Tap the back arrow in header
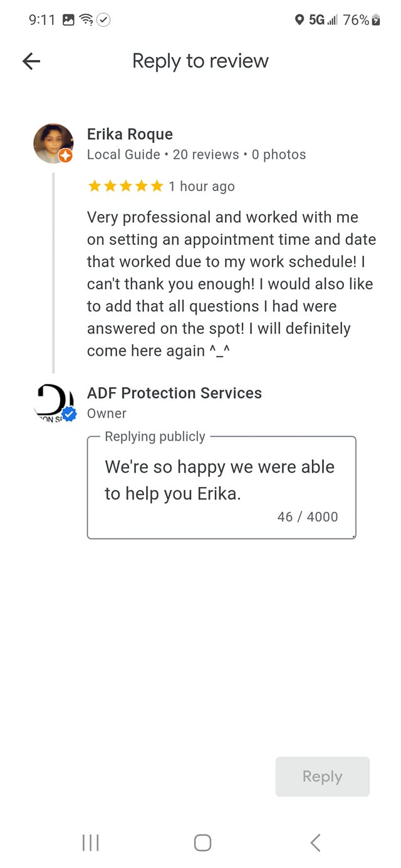Image resolution: width=401 pixels, height=868 pixels. [31, 61]
